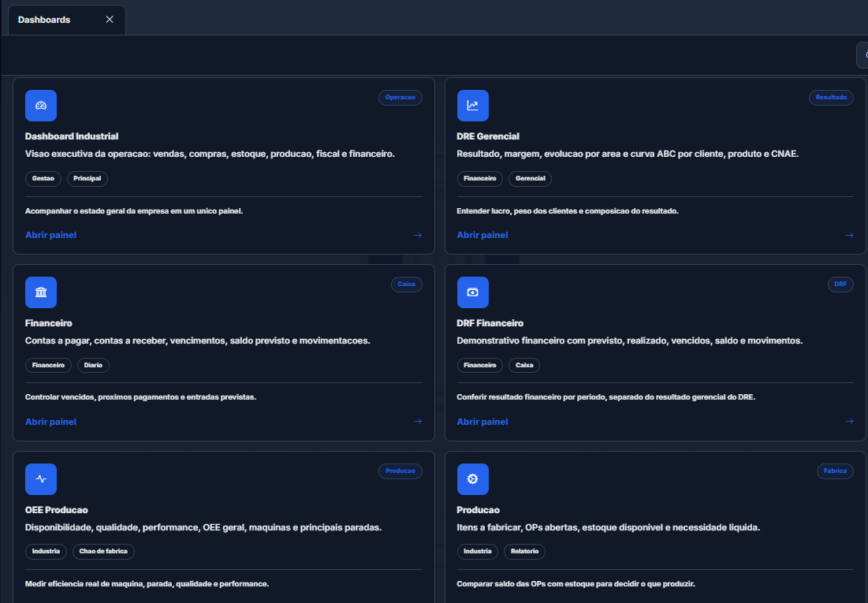Click the Chao de fabrica tag
The width and height of the screenshot is (868, 603).
tap(103, 552)
